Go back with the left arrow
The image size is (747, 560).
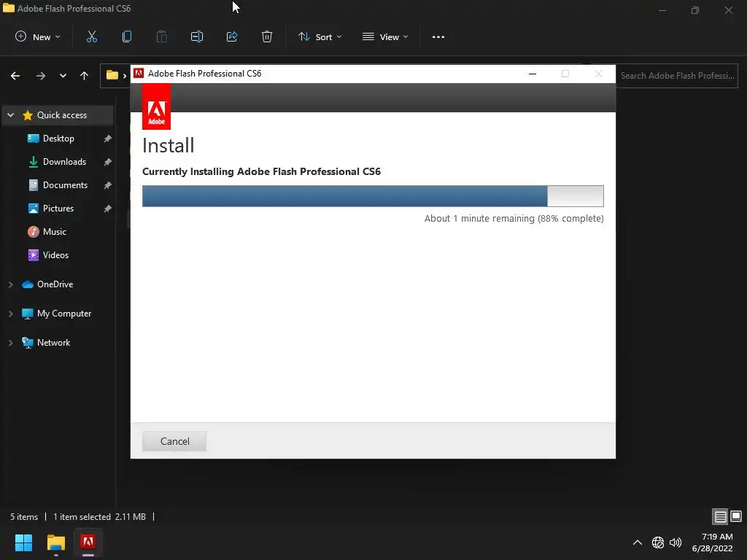(15, 76)
